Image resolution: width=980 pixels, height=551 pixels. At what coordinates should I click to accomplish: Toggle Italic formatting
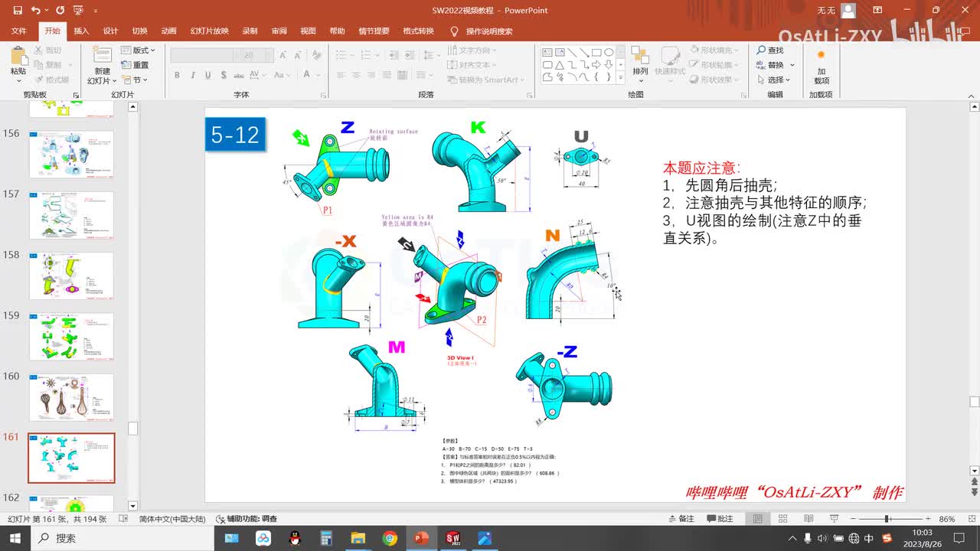coord(192,75)
